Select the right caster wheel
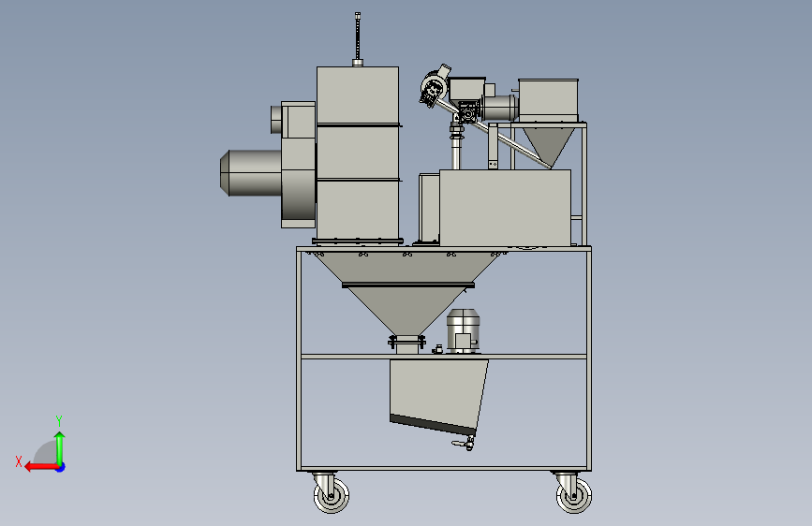Image resolution: width=812 pixels, height=526 pixels. [574, 495]
